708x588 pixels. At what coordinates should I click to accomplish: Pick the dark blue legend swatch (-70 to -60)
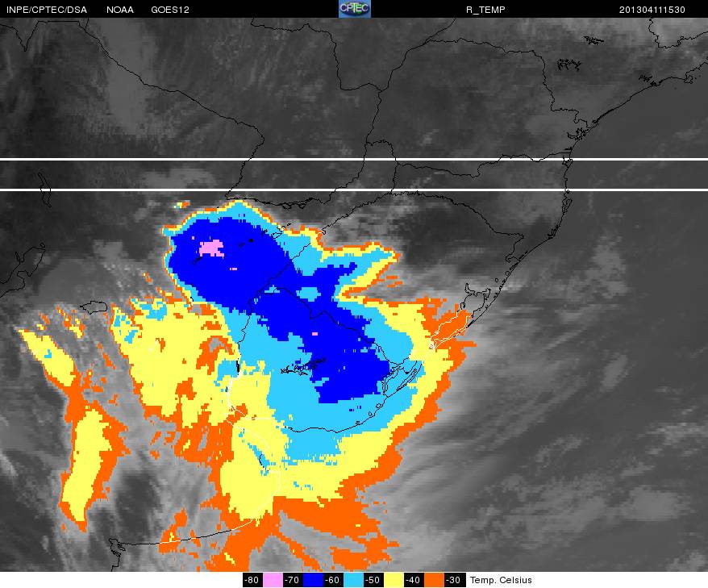[312, 580]
